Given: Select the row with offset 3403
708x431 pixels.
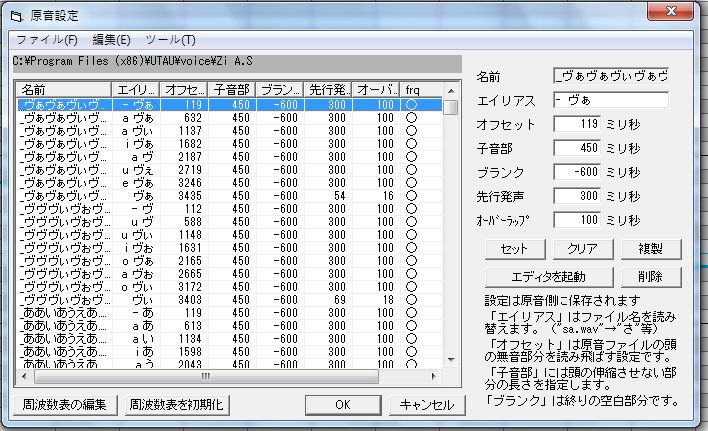Looking at the screenshot, I should [230, 300].
